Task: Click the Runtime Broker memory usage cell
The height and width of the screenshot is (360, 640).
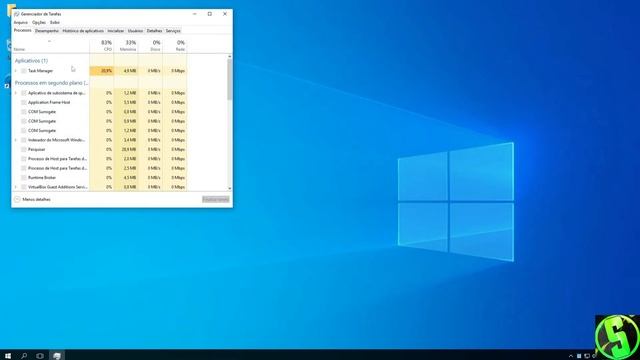Action: pyautogui.click(x=127, y=178)
